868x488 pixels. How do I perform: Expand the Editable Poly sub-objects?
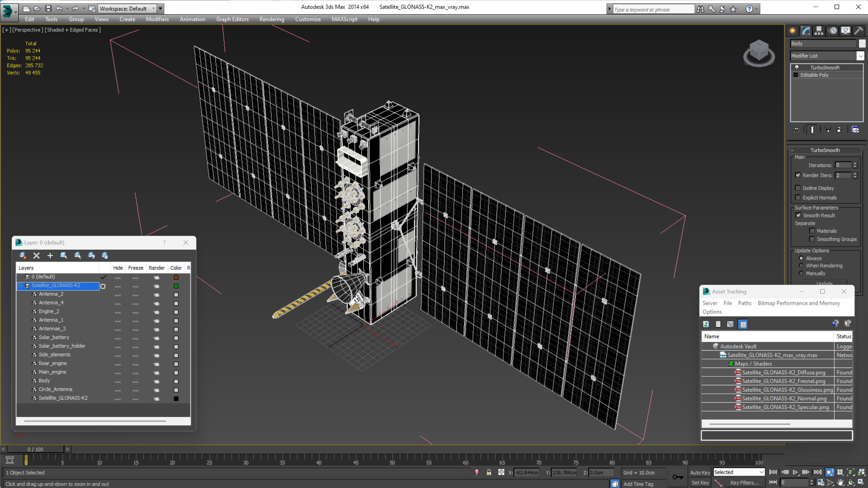click(x=796, y=75)
